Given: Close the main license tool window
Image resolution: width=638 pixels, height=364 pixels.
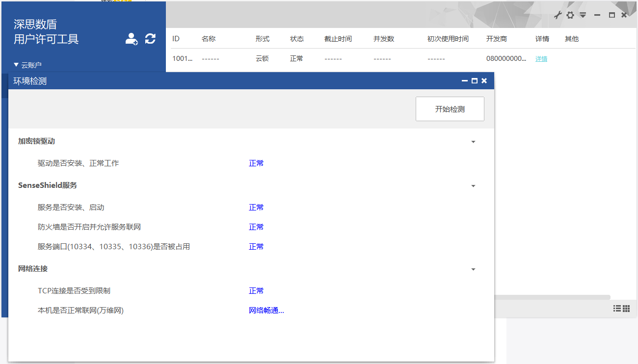Looking at the screenshot, I should (x=624, y=15).
